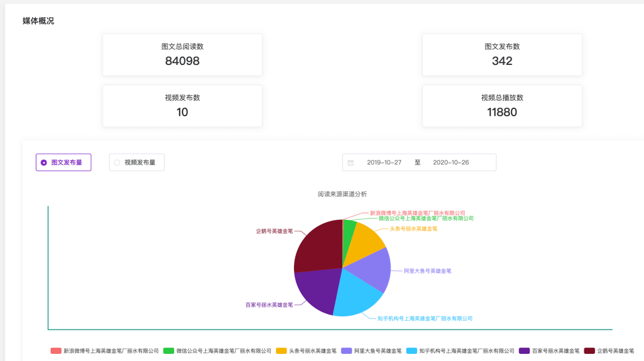Viewport: 644px width, 361px height.
Task: Select the 视频发布量 radio button
Action: tap(137, 163)
